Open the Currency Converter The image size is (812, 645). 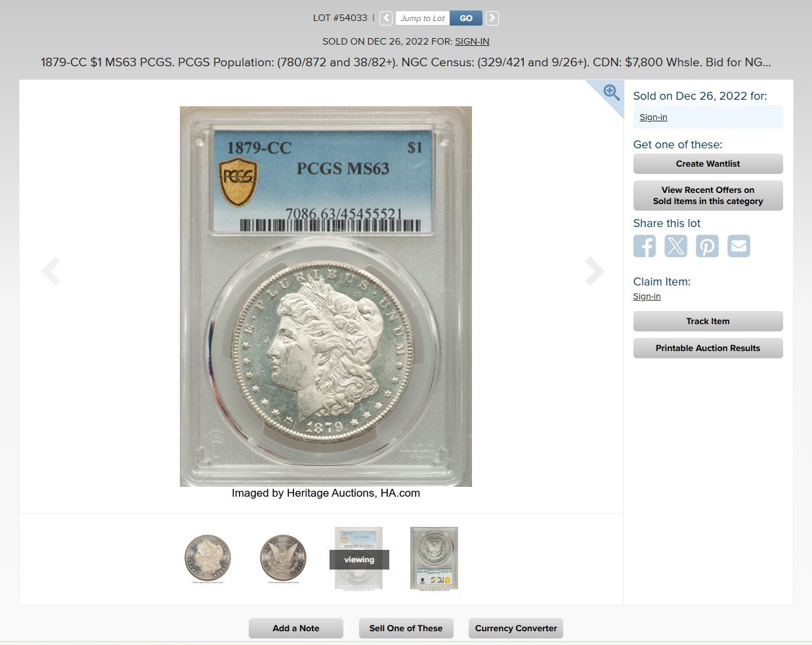pyautogui.click(x=516, y=628)
